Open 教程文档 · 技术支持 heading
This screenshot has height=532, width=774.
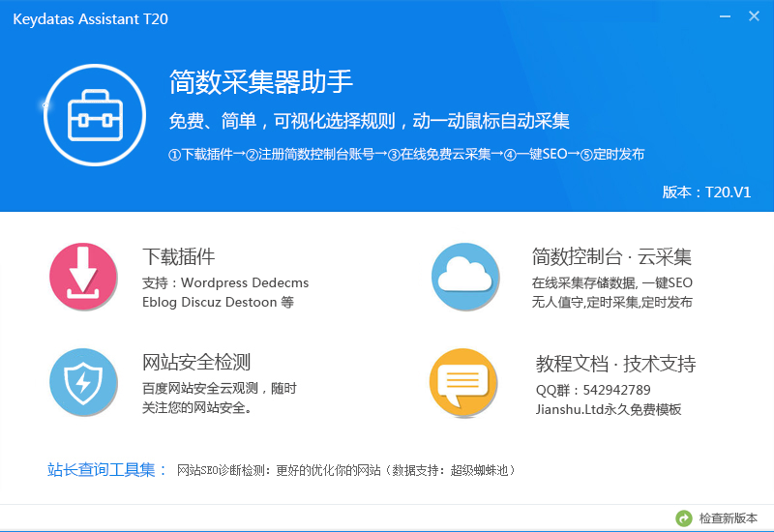coord(615,365)
